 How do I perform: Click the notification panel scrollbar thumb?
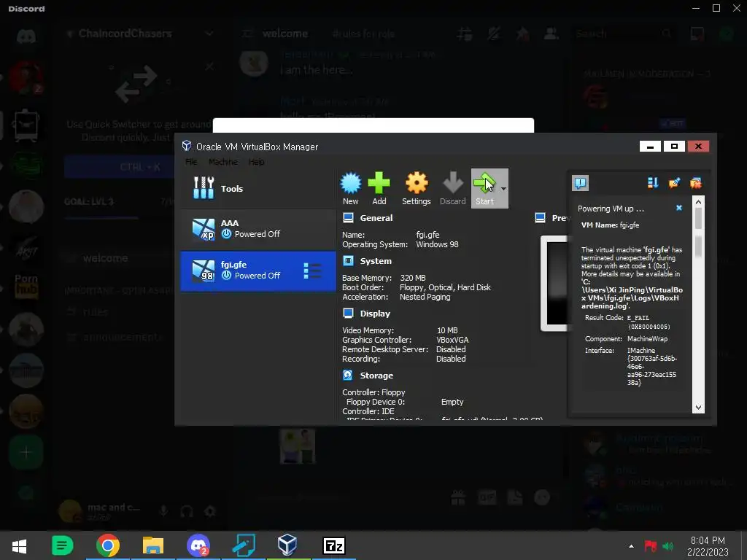click(x=698, y=219)
